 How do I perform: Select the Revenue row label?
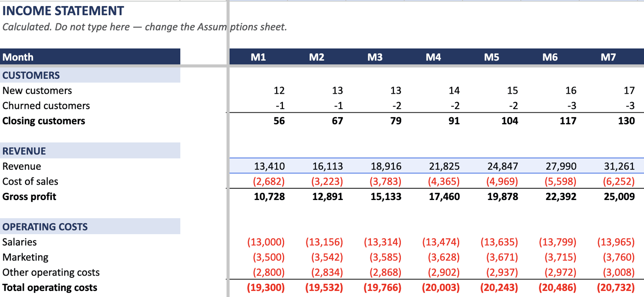click(22, 166)
